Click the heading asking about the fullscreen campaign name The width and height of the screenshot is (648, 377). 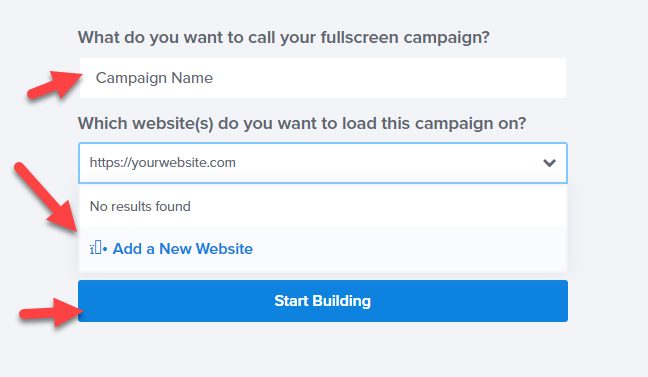tap(284, 37)
